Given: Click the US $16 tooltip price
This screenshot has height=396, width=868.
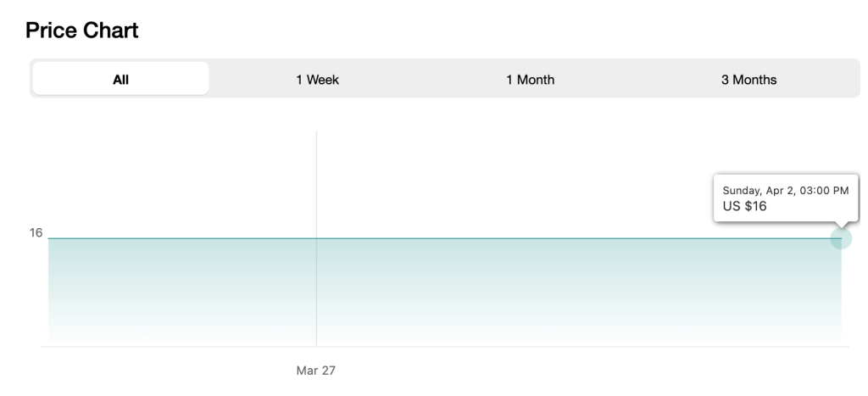Looking at the screenshot, I should pyautogui.click(x=744, y=206).
